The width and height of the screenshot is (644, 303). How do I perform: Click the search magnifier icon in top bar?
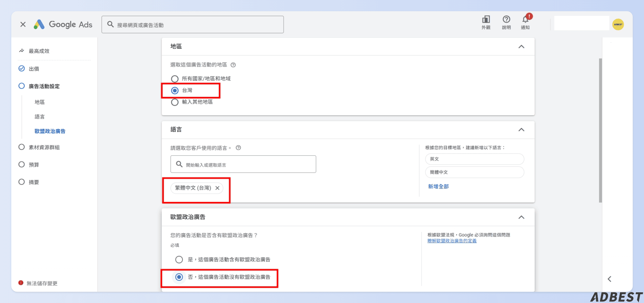(x=110, y=24)
